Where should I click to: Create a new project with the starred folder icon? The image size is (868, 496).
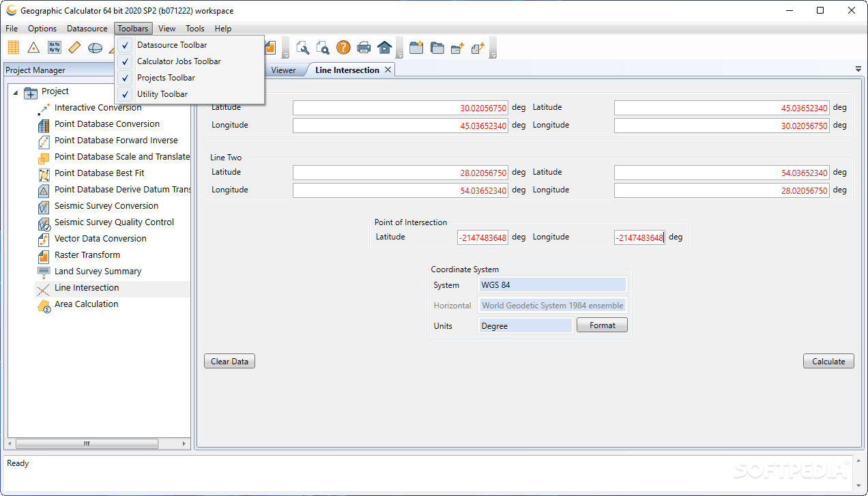pyautogui.click(x=416, y=47)
